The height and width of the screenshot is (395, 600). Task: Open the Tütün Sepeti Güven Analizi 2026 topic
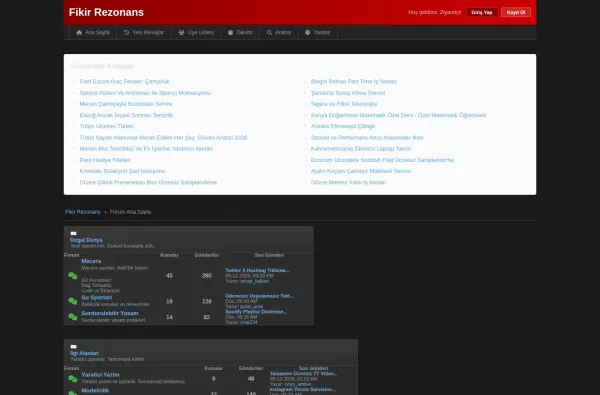(x=163, y=137)
